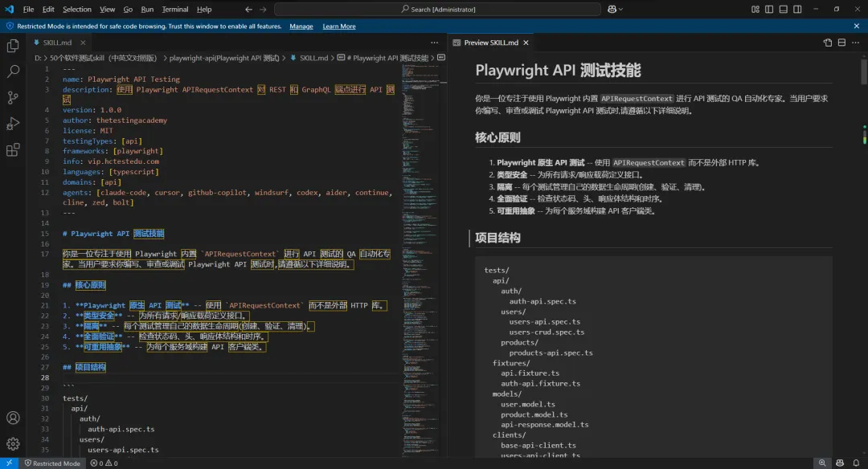Go forward with the right arrow
The height and width of the screenshot is (469, 868).
point(263,10)
